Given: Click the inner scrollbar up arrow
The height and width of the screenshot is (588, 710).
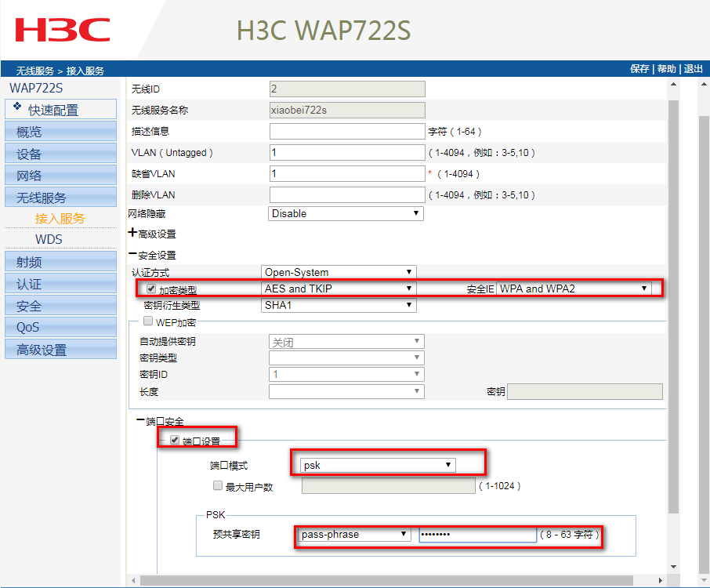Looking at the screenshot, I should (x=673, y=84).
